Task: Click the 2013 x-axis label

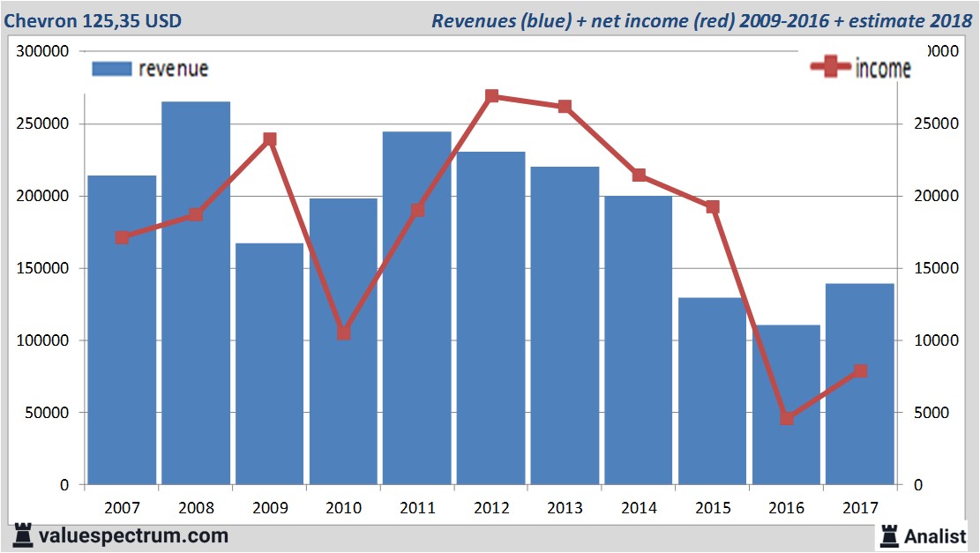Action: (x=565, y=507)
